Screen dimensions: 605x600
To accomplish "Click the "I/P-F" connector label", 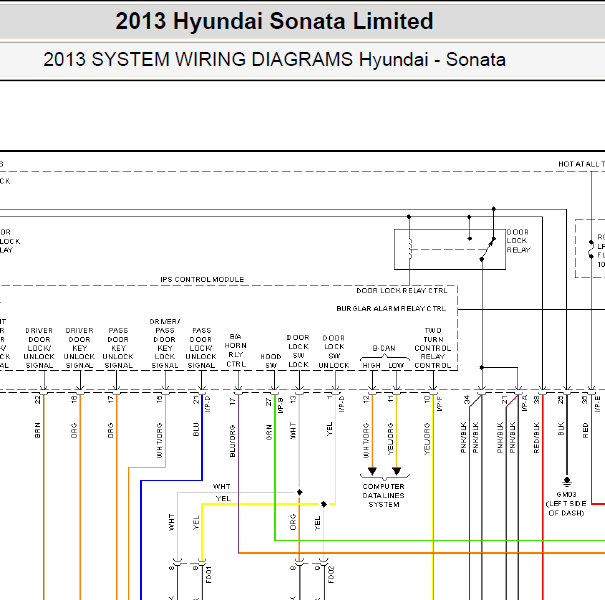I will [440, 404].
